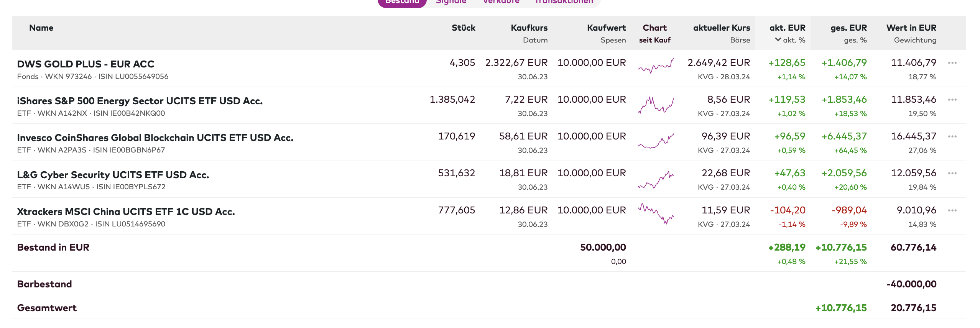Viewport: 980px width, 328px height.
Task: Open three-dot menu for Invesco Blockchain ETF
Action: point(952,136)
